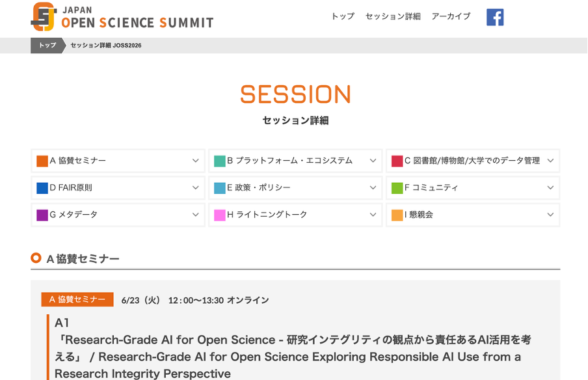
Task: Expand the A 協賛セミナー chevron
Action: (195, 161)
